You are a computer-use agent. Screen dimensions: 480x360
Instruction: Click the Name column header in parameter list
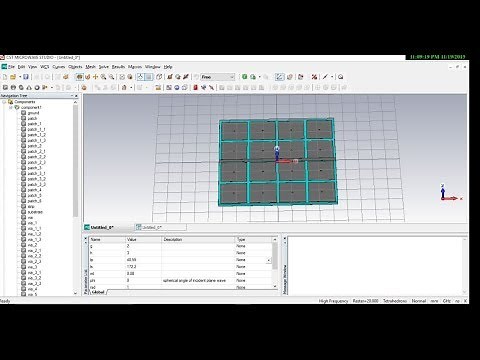coord(107,240)
